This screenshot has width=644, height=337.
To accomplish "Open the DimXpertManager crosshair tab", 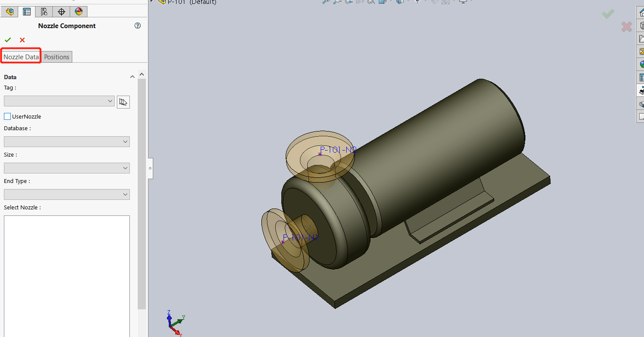I will (x=61, y=11).
